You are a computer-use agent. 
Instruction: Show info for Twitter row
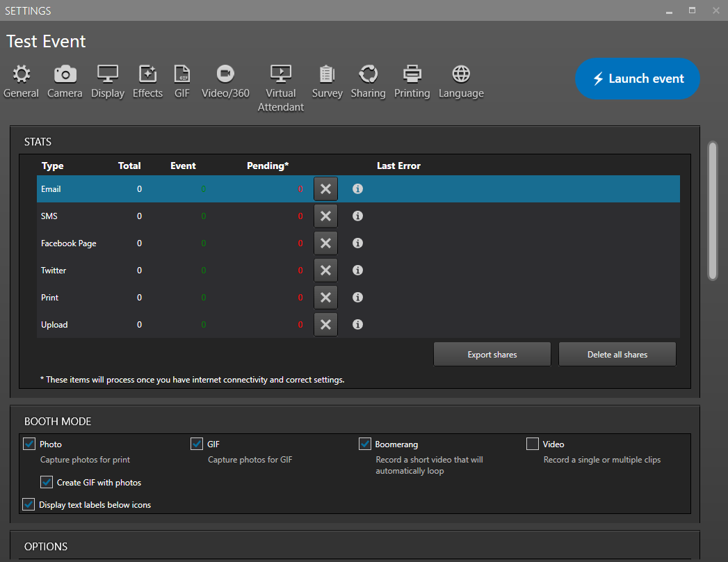pyautogui.click(x=357, y=271)
